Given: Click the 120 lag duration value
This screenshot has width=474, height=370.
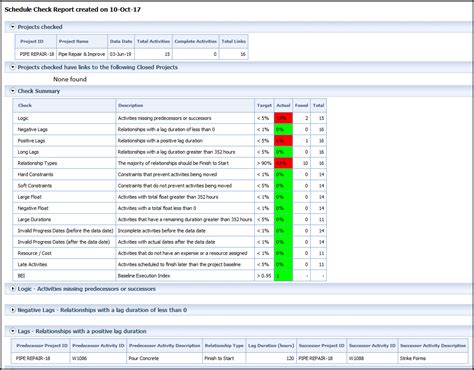Looking at the screenshot, I should 290,358.
